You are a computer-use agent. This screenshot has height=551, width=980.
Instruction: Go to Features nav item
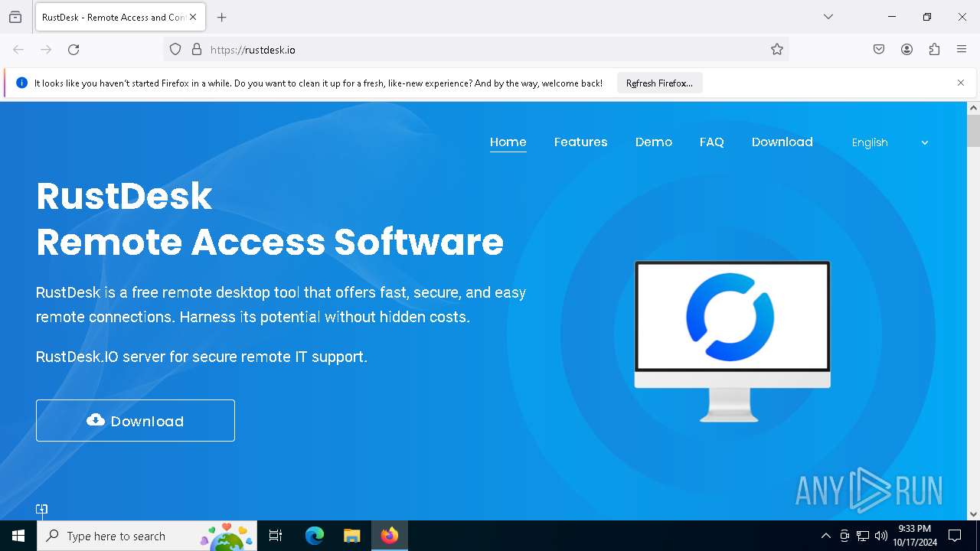(581, 142)
